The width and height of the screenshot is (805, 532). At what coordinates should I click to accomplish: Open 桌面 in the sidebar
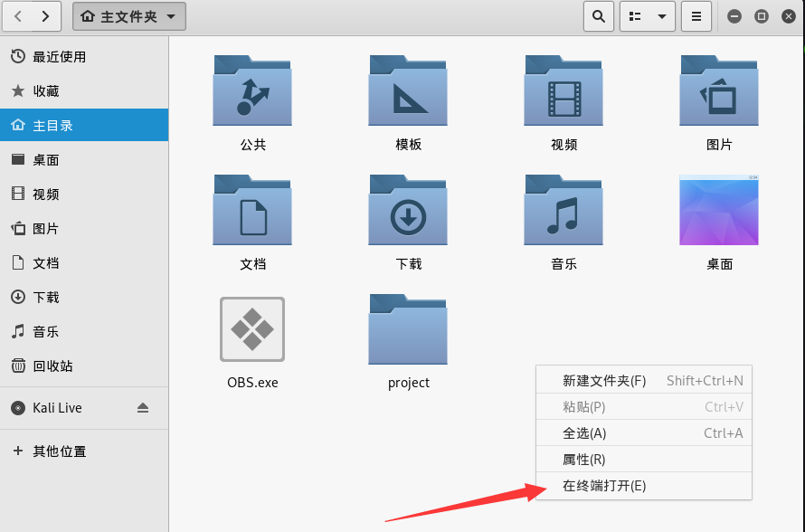point(84,160)
